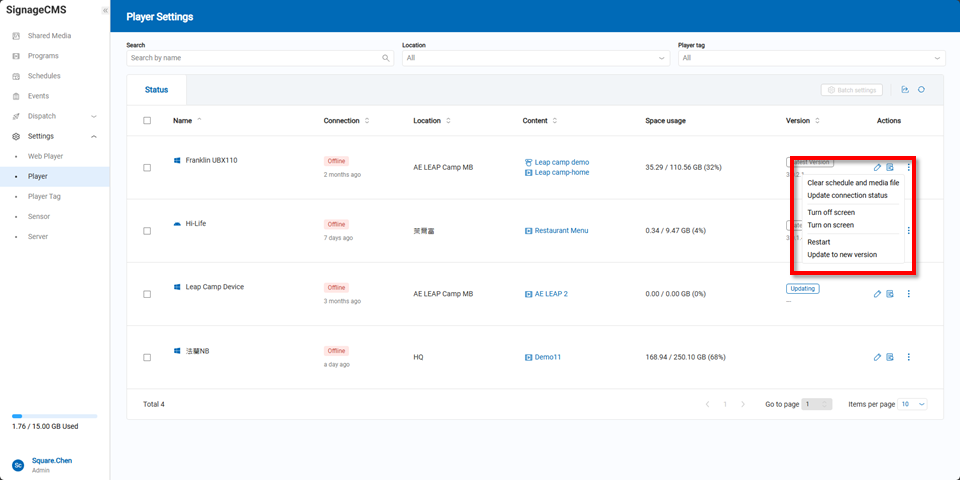Click the export icon beside Batch settings

(x=904, y=90)
